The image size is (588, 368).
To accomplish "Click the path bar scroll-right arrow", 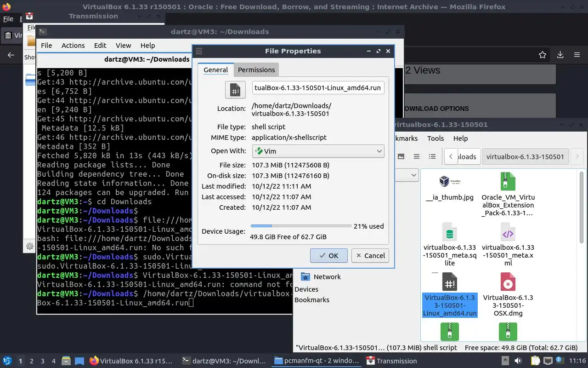I will [577, 156].
